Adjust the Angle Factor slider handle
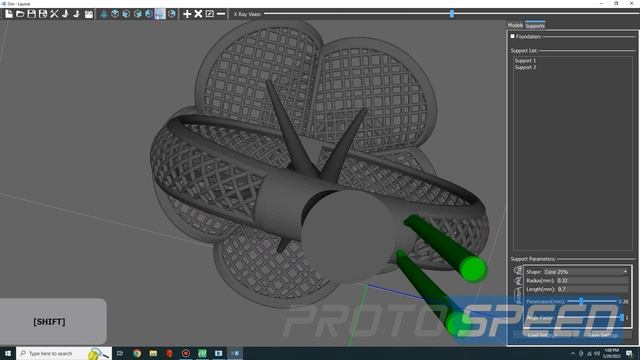The image size is (640, 360). coord(622,317)
